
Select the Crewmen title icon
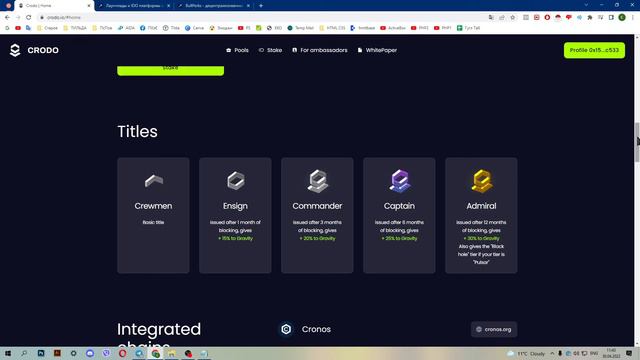coord(153,180)
